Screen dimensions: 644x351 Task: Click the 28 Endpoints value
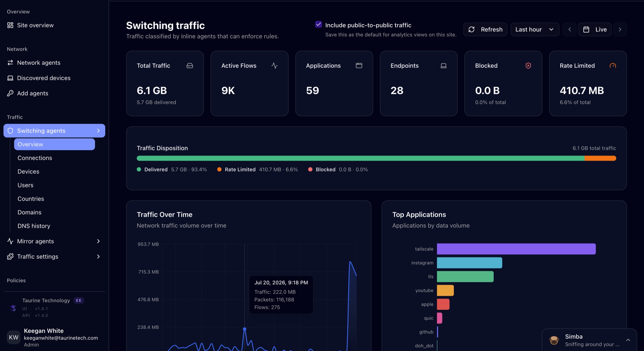(397, 90)
